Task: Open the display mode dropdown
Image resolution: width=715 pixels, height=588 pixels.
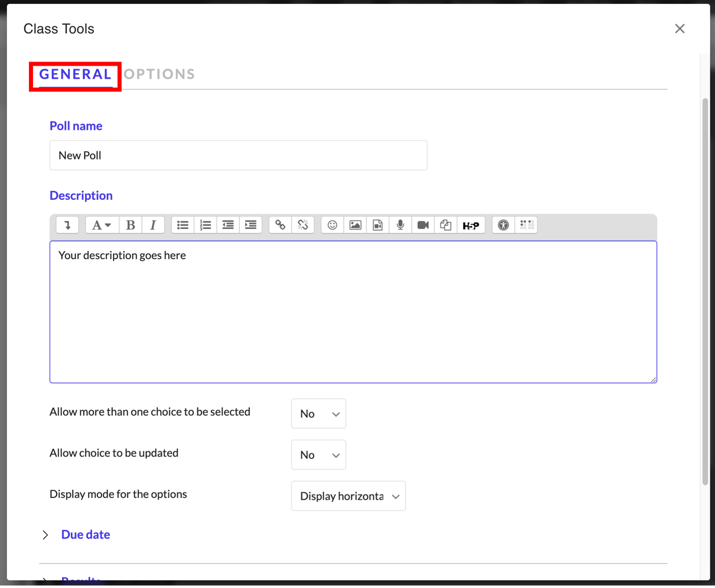Action: pos(348,496)
